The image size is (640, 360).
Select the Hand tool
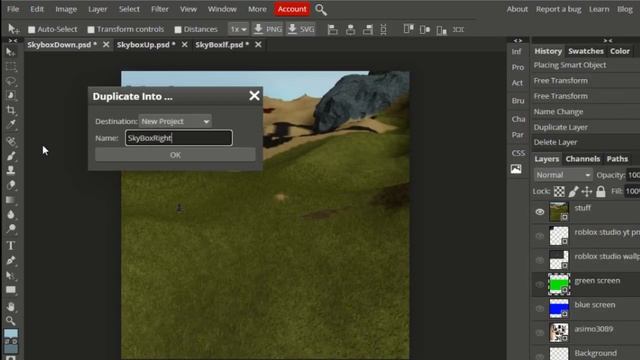(11, 307)
